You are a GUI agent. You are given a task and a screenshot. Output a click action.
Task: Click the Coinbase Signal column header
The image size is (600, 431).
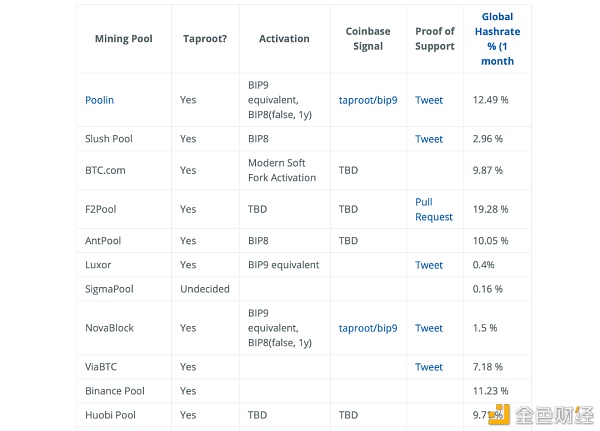coord(368,39)
